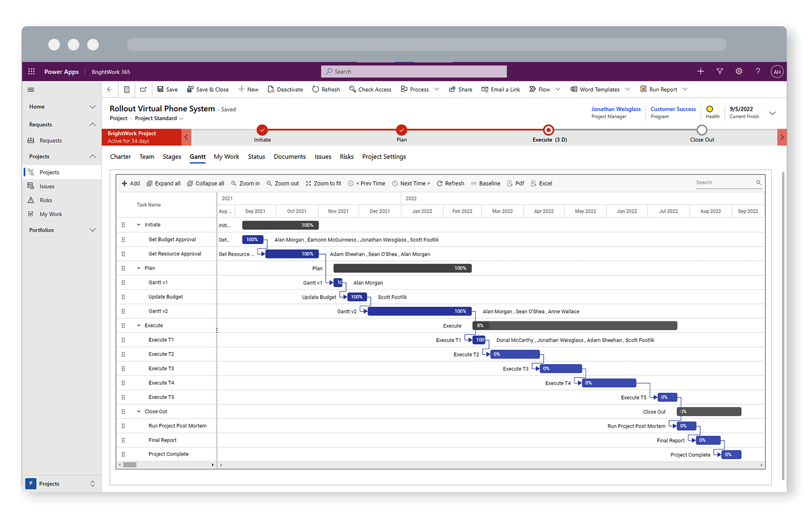Click the Execute stage marker in the process flow

[548, 130]
